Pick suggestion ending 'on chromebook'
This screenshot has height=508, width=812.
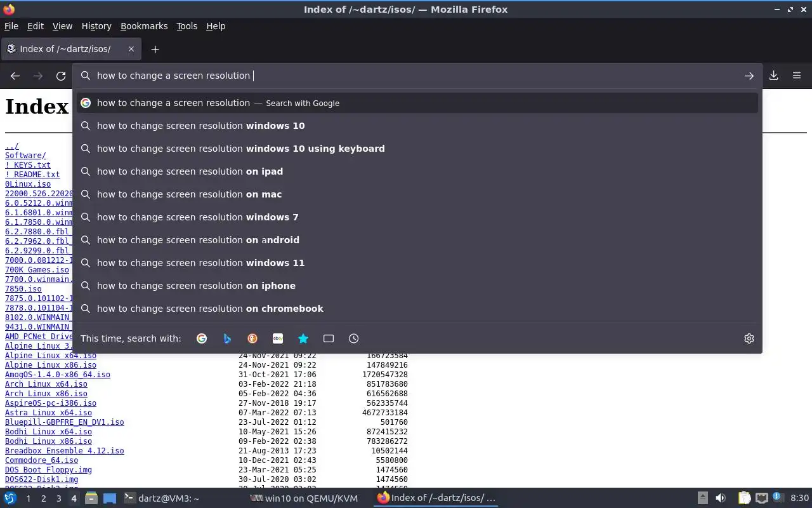pyautogui.click(x=417, y=309)
